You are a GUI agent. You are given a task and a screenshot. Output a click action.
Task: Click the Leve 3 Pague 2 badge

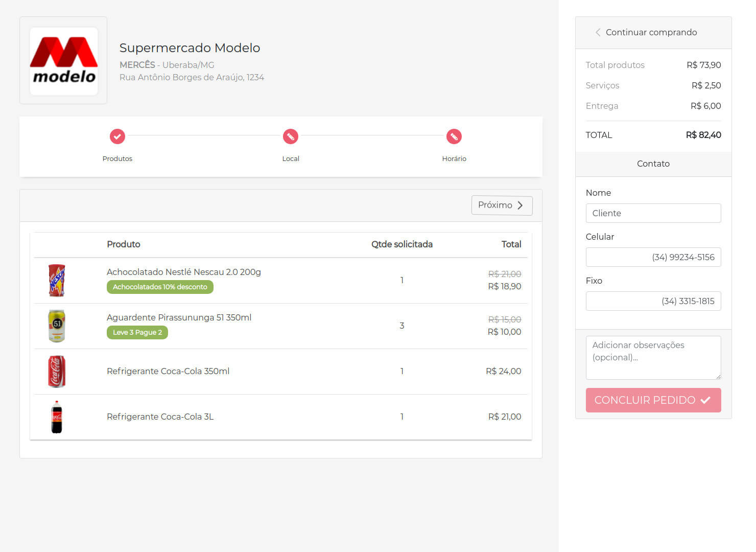(x=137, y=332)
